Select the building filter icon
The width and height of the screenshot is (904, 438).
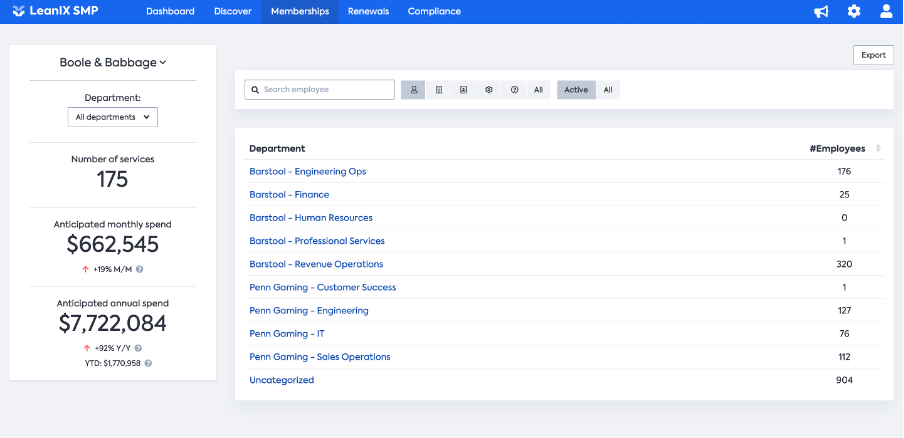439,90
